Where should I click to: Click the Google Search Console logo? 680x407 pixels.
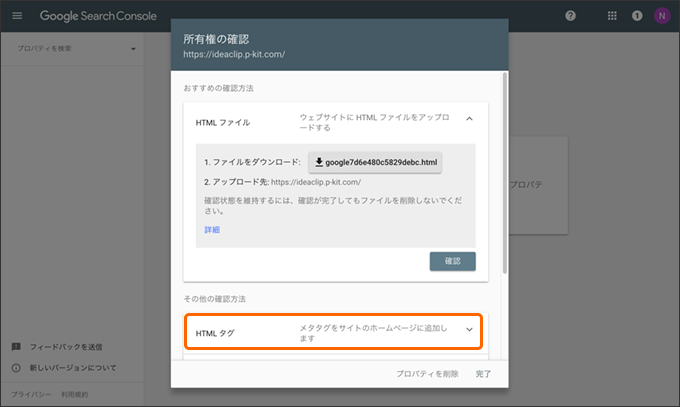98,16
